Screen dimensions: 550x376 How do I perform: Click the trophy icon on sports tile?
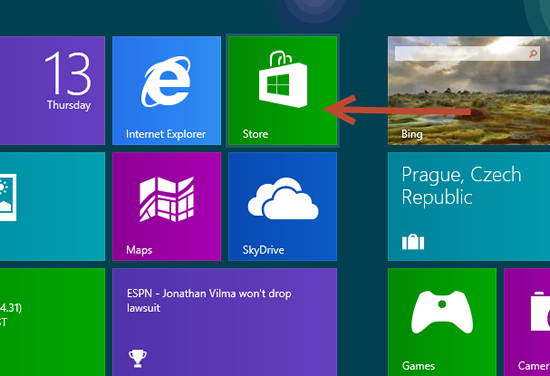coord(138,358)
